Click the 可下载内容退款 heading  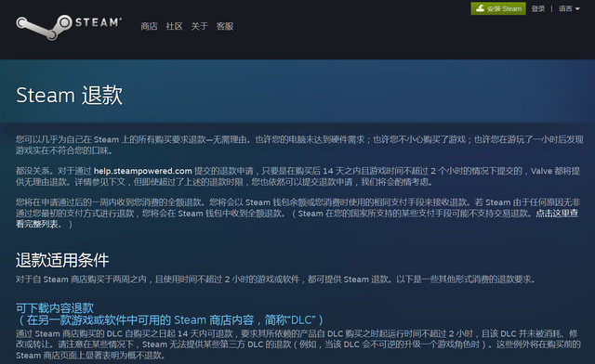tap(55, 307)
